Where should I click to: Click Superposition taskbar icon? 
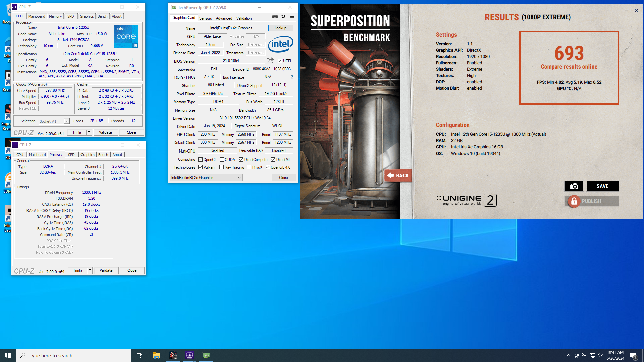click(173, 355)
